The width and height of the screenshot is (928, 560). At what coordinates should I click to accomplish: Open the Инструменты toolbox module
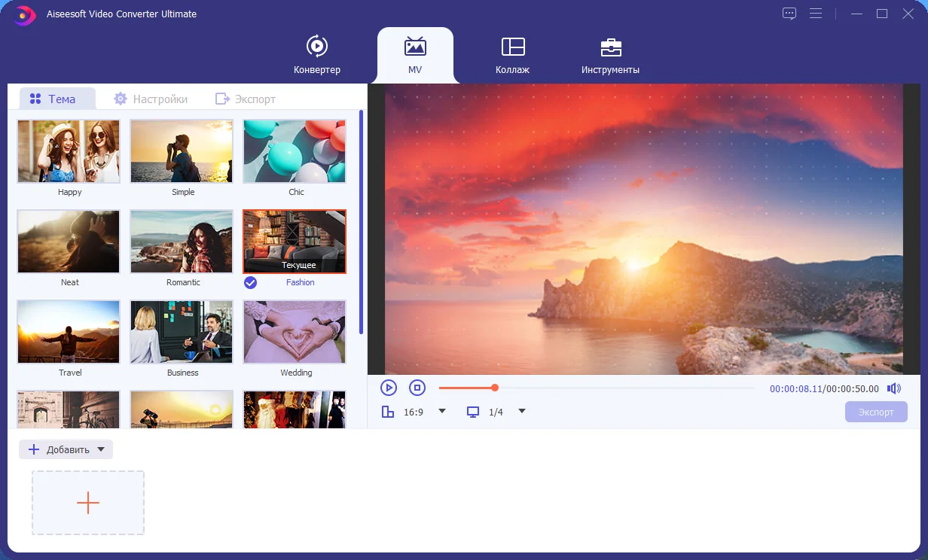pyautogui.click(x=610, y=54)
